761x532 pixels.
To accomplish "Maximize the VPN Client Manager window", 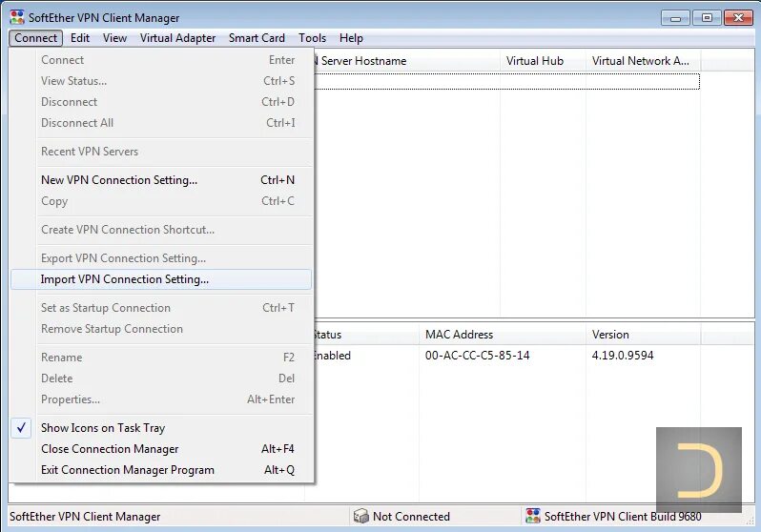I will pos(707,18).
